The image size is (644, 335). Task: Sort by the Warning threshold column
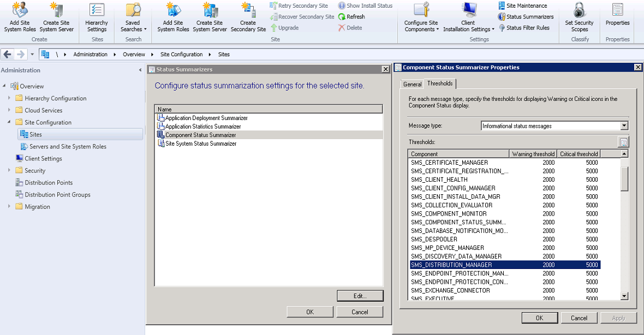pos(533,154)
